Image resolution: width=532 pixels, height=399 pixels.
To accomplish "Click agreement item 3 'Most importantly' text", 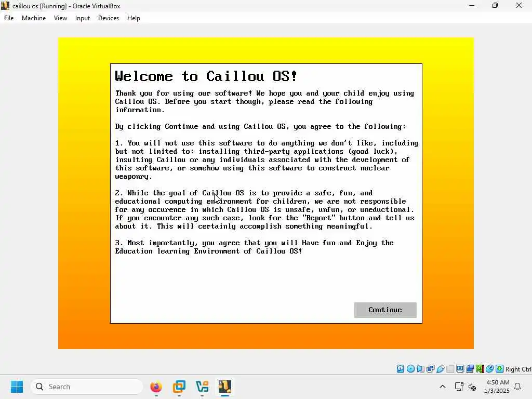I will tap(254, 247).
